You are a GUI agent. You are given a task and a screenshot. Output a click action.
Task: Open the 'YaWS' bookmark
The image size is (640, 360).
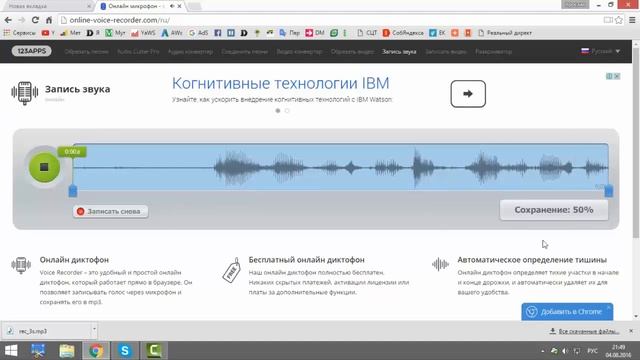143,33
